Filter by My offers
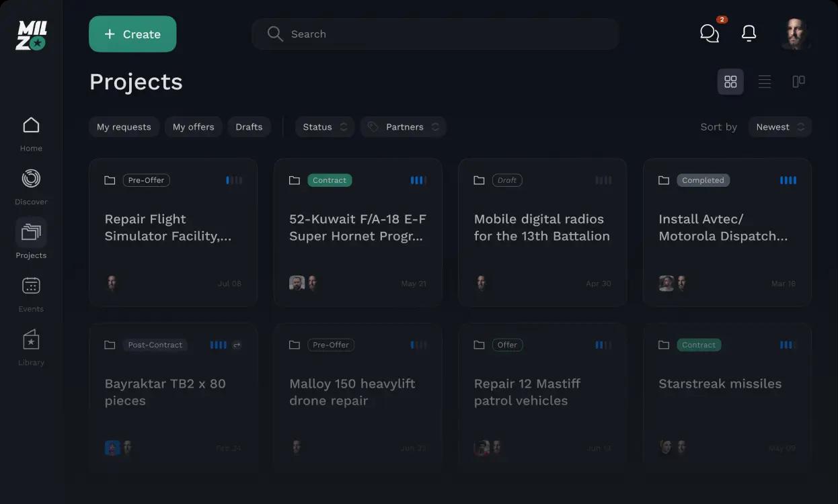The height and width of the screenshot is (504, 838). 193,127
